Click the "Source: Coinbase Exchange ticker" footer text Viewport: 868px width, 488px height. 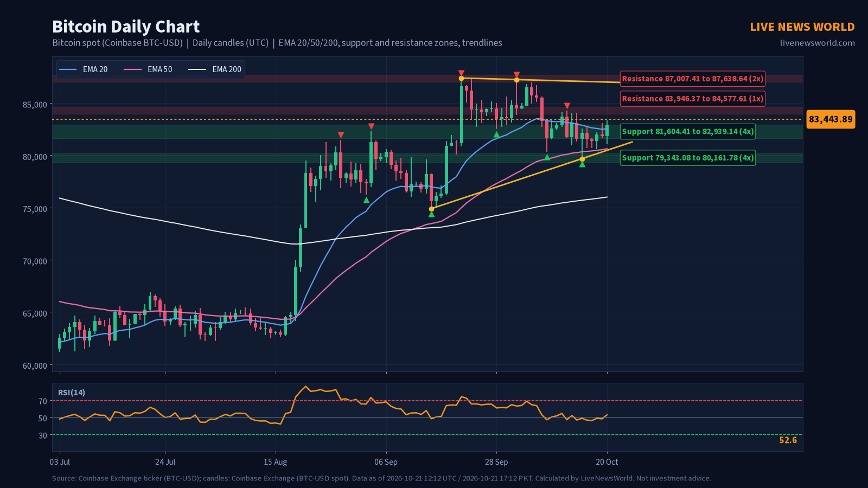381,478
